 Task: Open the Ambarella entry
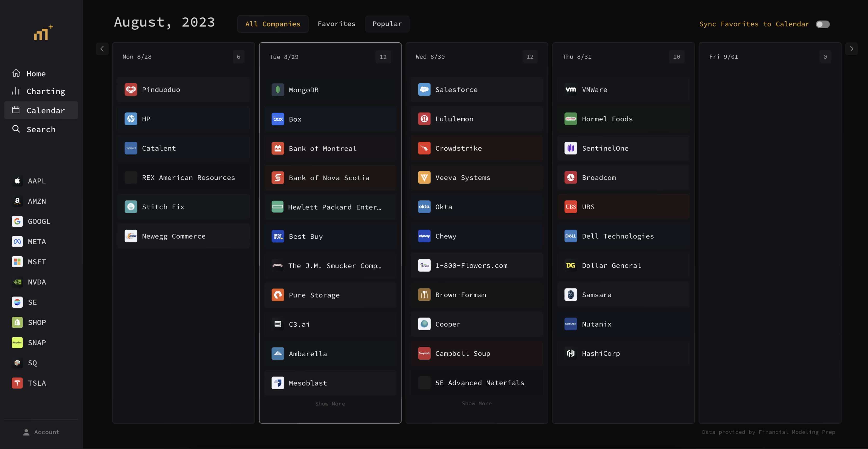tap(330, 354)
